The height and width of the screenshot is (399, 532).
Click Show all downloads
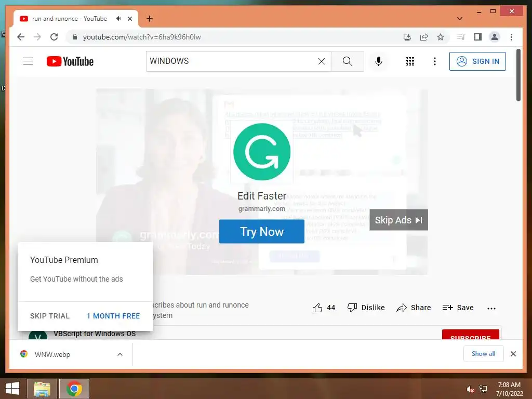pos(483,354)
